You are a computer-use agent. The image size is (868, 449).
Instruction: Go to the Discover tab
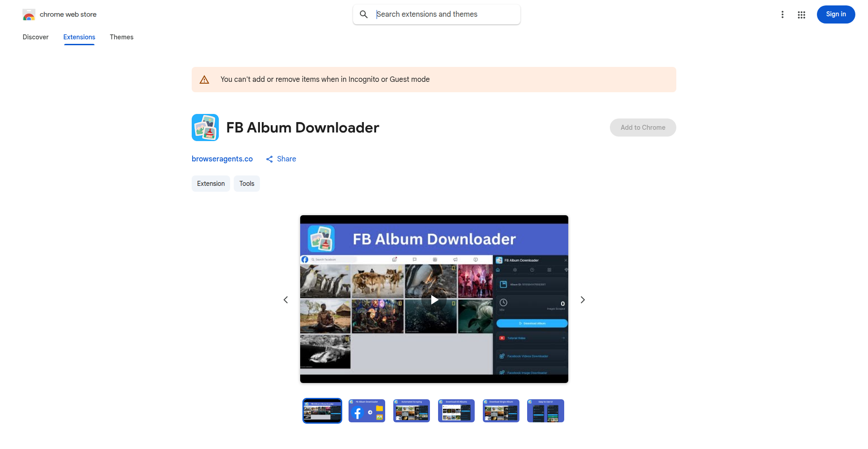(x=36, y=37)
